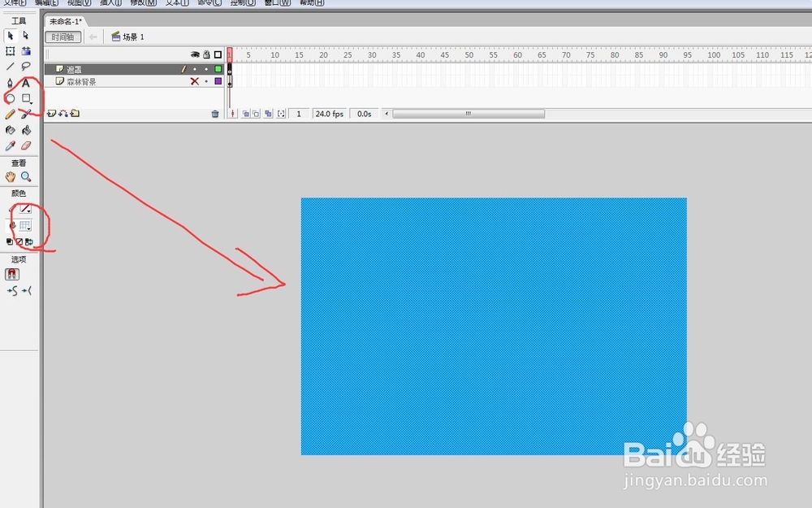This screenshot has width=812, height=508.
Task: Click the Add Motion Guide button
Action: pyautogui.click(x=63, y=114)
